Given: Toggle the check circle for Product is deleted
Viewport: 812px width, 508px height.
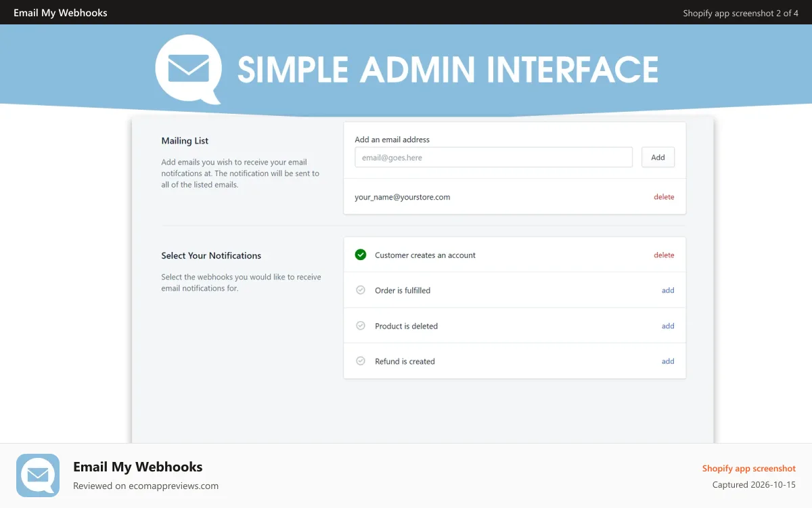Looking at the screenshot, I should tap(361, 326).
